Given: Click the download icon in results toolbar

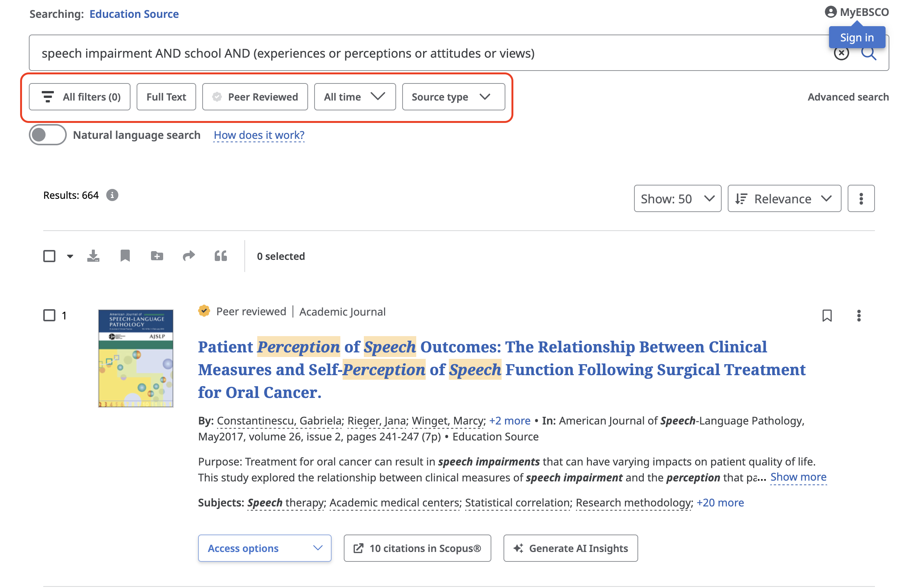Looking at the screenshot, I should [x=93, y=256].
